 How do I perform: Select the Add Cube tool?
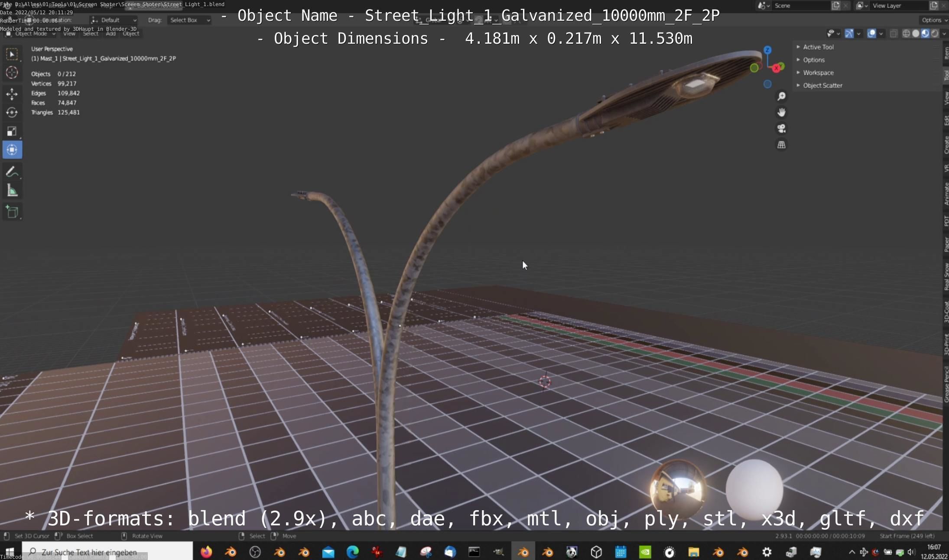(x=12, y=212)
